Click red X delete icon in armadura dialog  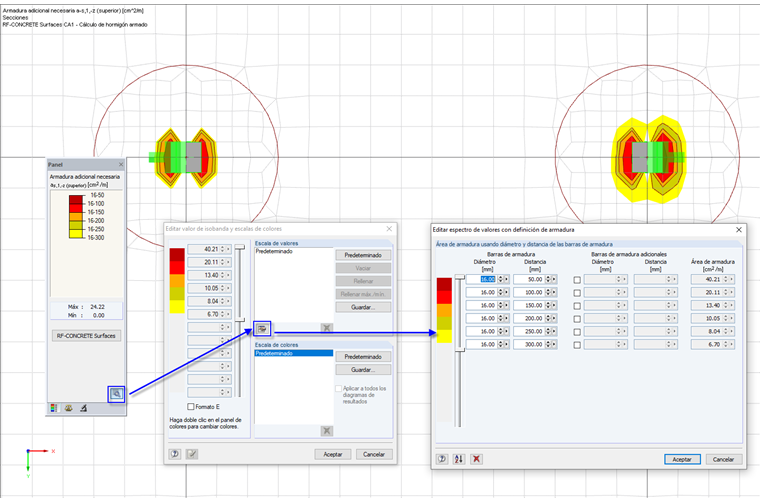[476, 459]
